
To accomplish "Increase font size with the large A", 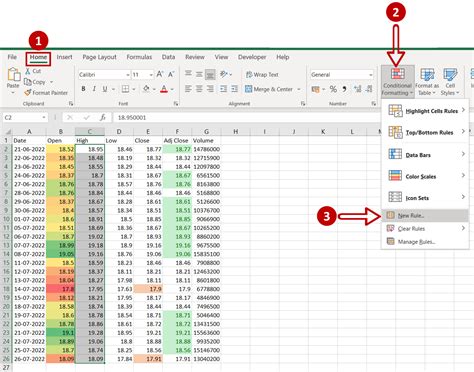I will point(160,74).
